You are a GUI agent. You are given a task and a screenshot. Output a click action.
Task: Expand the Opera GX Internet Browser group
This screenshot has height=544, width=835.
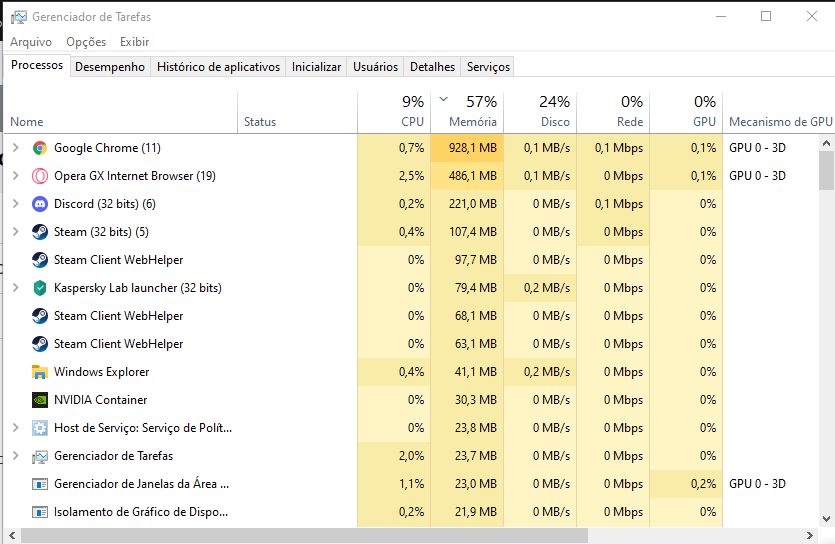tap(15, 176)
